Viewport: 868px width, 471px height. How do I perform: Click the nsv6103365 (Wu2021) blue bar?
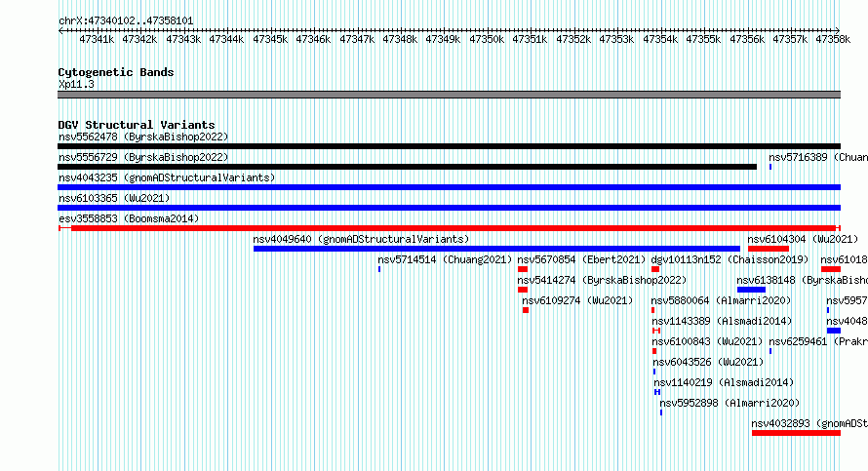point(449,208)
